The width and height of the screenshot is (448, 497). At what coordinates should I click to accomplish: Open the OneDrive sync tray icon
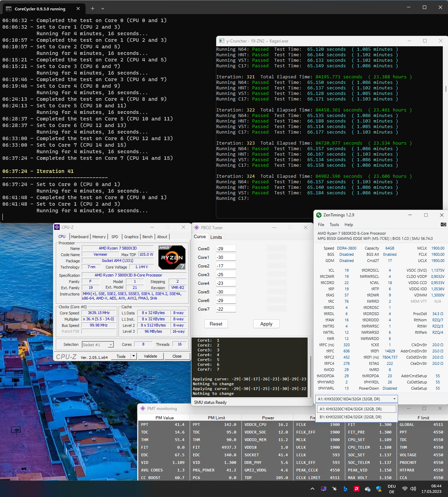point(368,489)
